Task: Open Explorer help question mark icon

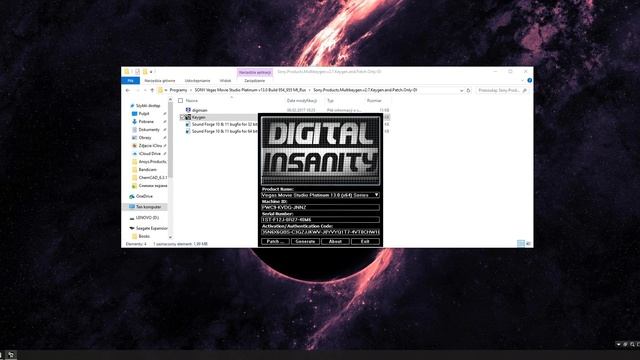Action: coord(529,80)
